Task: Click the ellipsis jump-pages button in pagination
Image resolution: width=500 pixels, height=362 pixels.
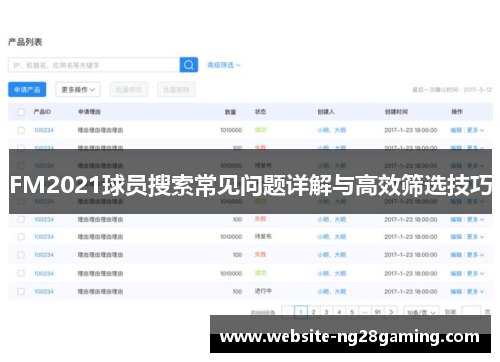Action: (365, 312)
